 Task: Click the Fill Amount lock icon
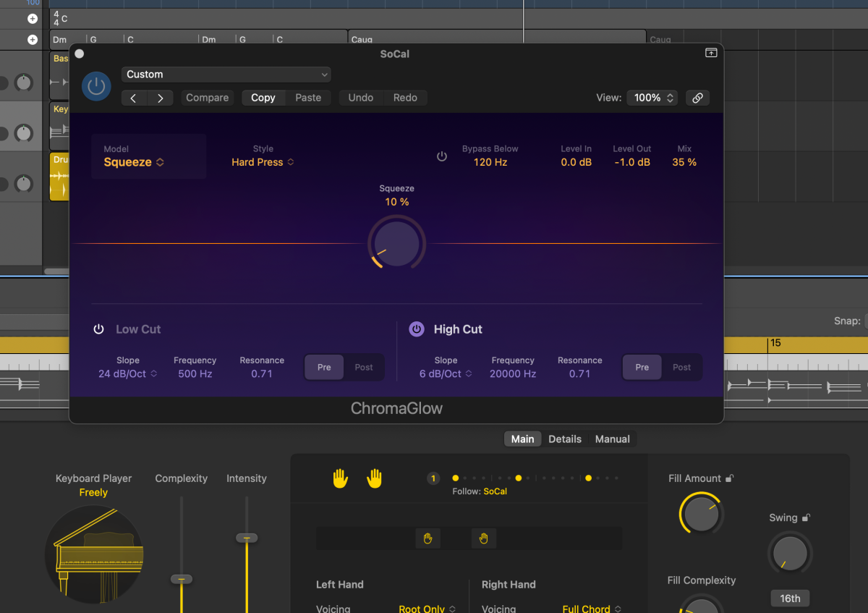coord(728,478)
